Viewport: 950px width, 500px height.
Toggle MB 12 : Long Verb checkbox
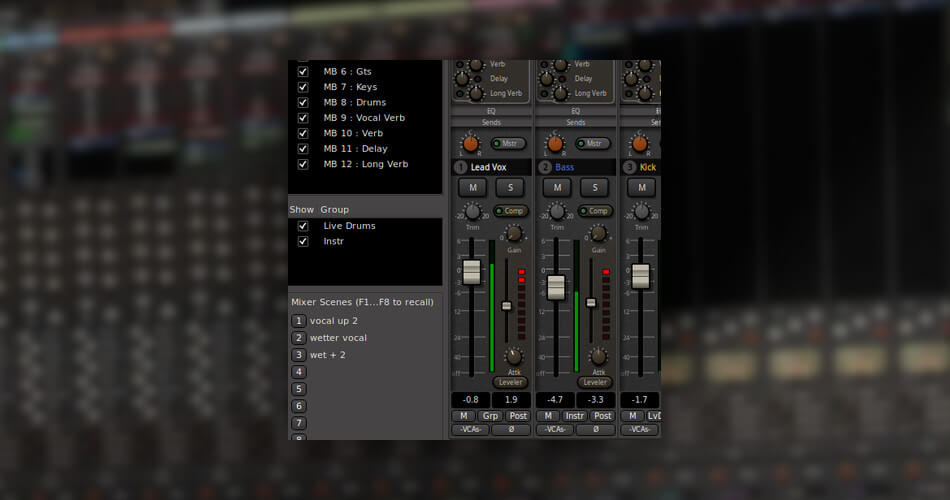pos(303,164)
